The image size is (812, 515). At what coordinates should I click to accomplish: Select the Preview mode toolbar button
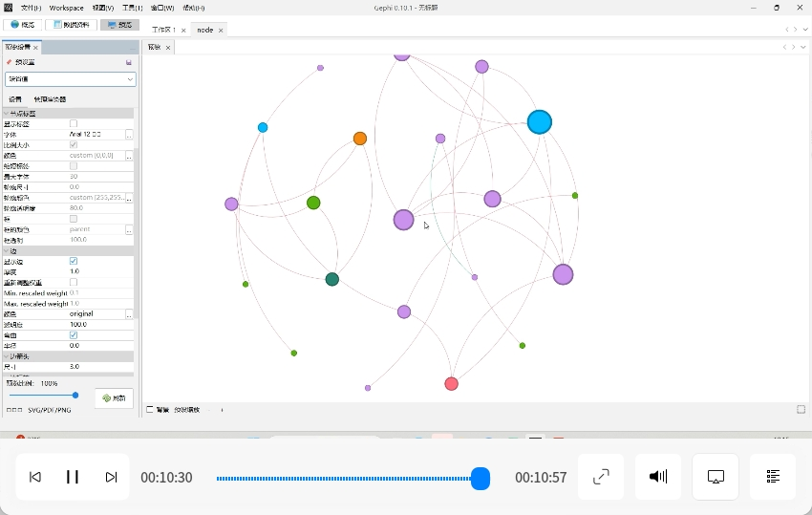[x=119, y=24]
